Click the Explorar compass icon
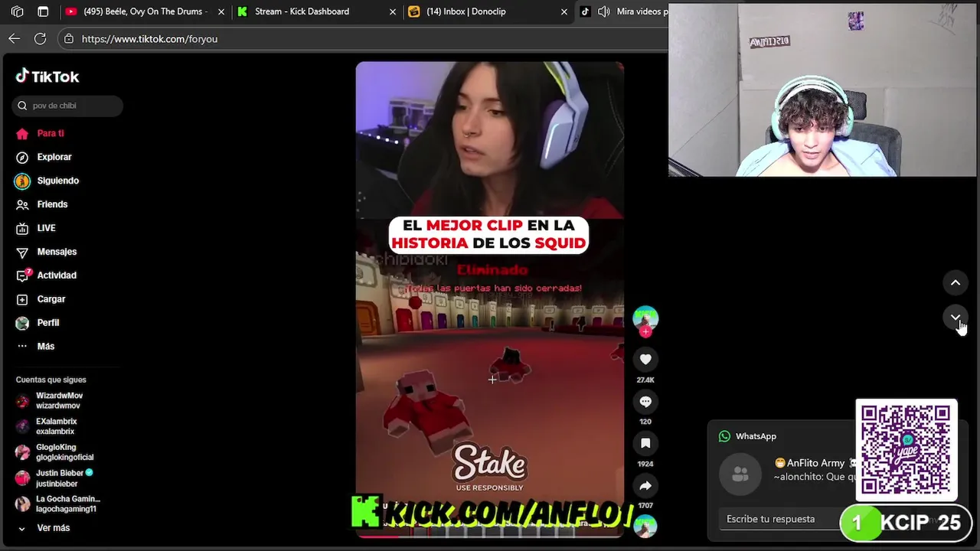Screen dimensions: 980x551 point(22,157)
